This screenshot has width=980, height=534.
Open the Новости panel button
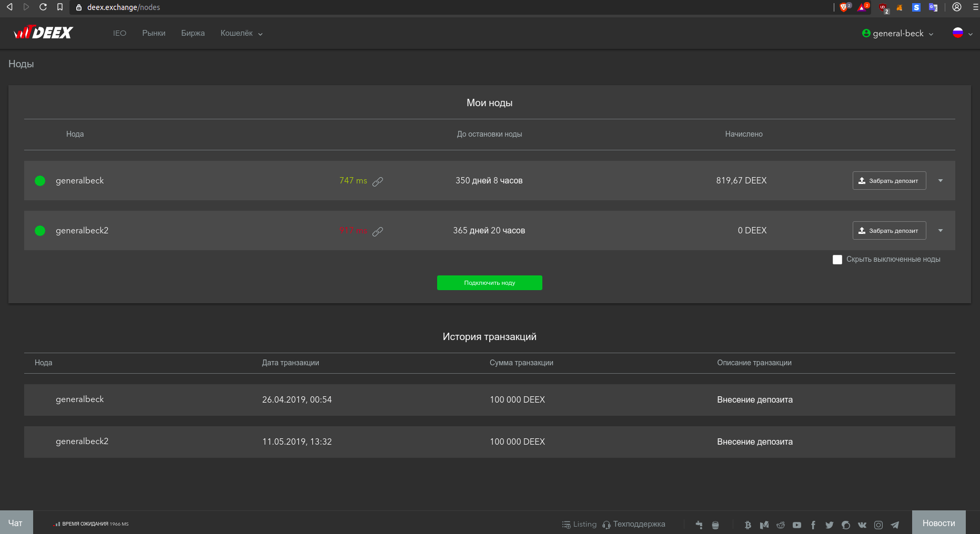(x=938, y=522)
